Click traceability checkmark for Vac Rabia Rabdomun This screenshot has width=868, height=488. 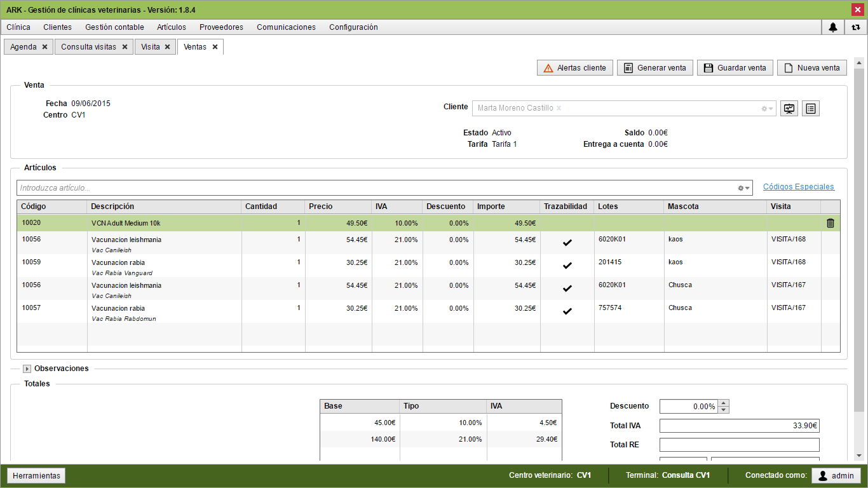coord(567,311)
